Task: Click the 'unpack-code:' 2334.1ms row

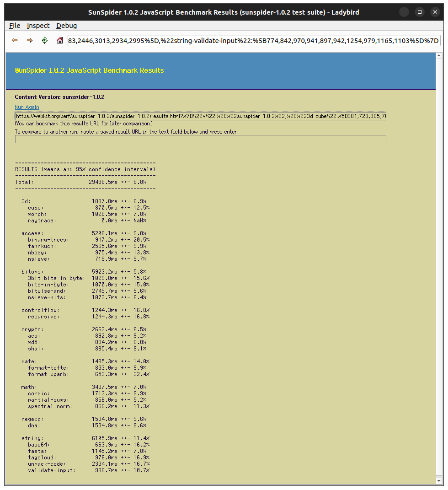Action: (89, 464)
